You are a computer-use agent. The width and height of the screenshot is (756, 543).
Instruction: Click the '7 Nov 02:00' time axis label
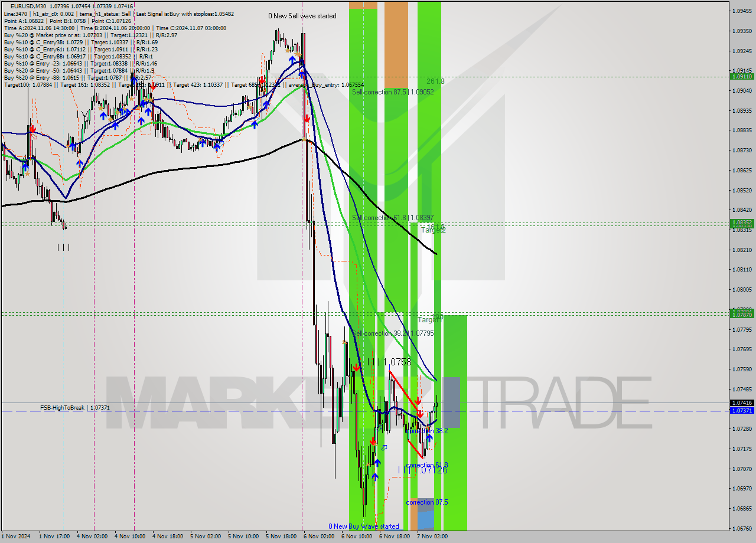pyautogui.click(x=432, y=537)
